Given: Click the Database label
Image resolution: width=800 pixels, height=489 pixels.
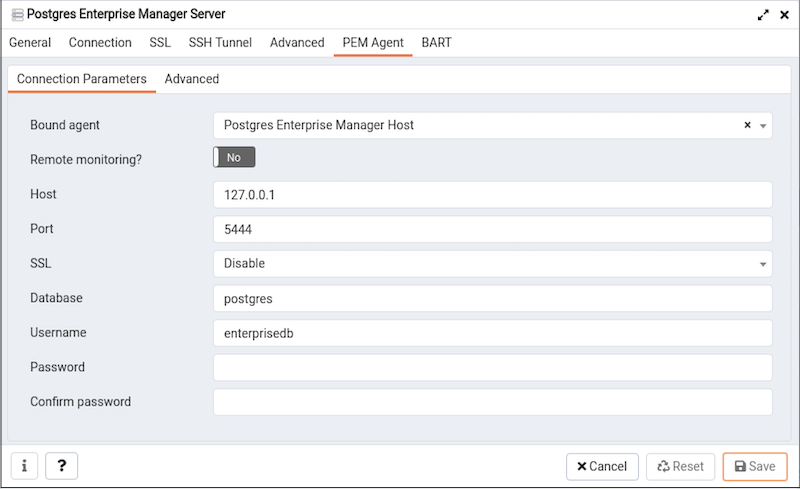Looking at the screenshot, I should 56,298.
